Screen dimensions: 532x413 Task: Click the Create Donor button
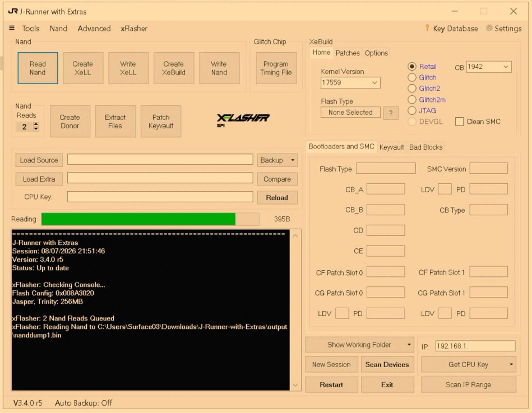(70, 121)
